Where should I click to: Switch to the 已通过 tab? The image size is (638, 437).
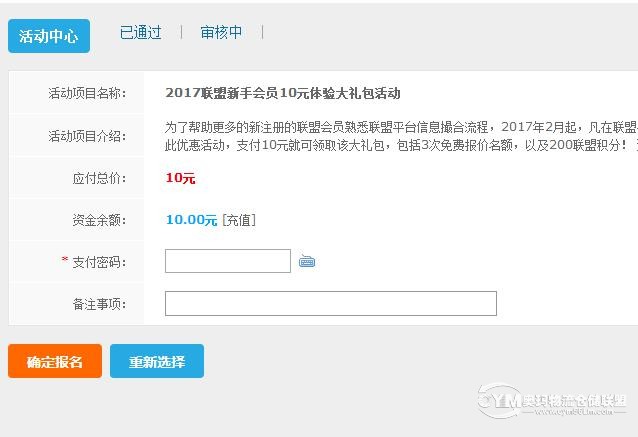[x=140, y=32]
